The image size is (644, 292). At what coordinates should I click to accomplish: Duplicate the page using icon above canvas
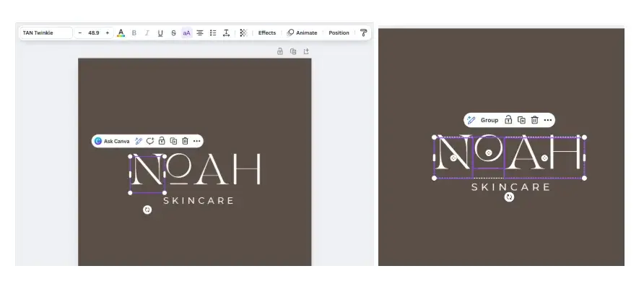click(293, 51)
